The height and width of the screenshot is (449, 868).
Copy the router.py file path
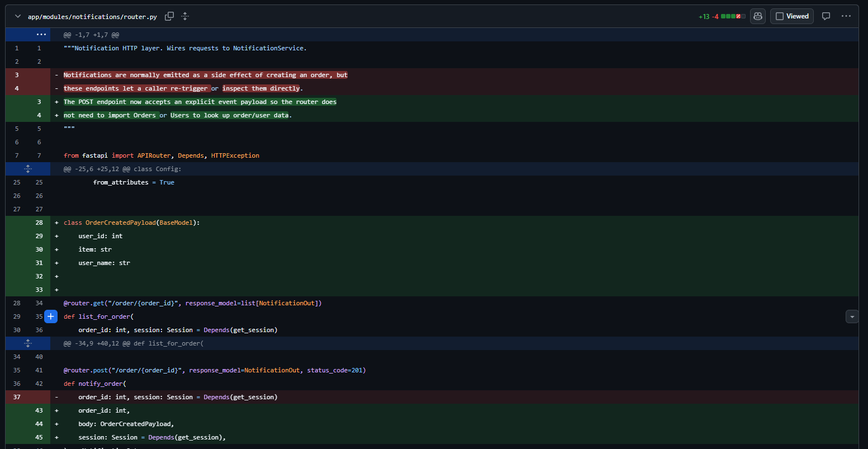click(169, 16)
